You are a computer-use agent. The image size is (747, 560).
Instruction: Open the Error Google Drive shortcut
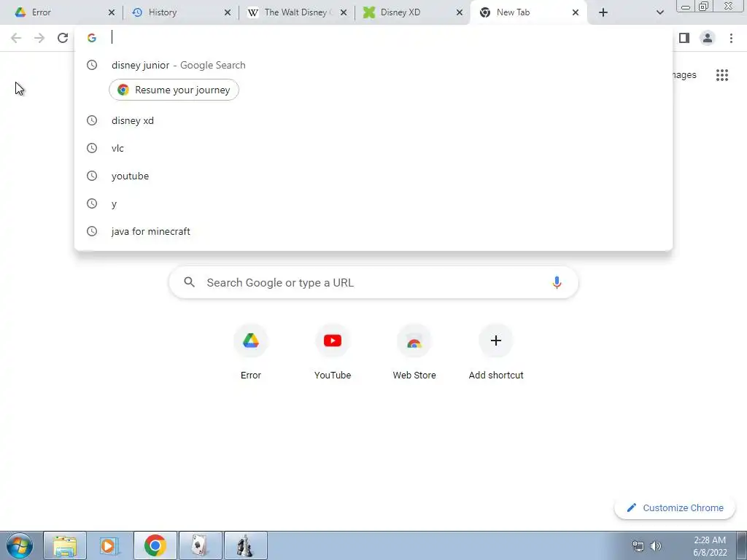[251, 352]
